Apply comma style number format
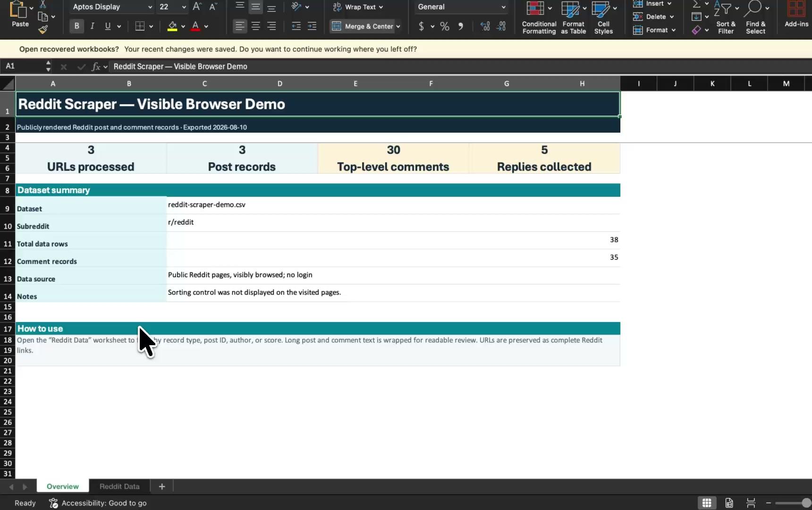 pyautogui.click(x=460, y=26)
